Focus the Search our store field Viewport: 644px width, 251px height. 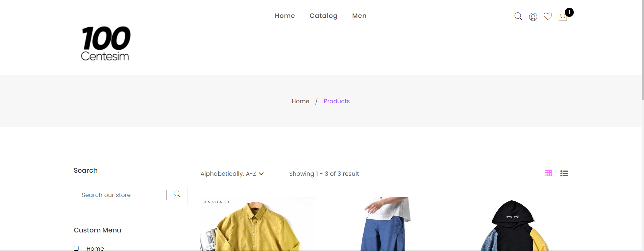tap(120, 195)
